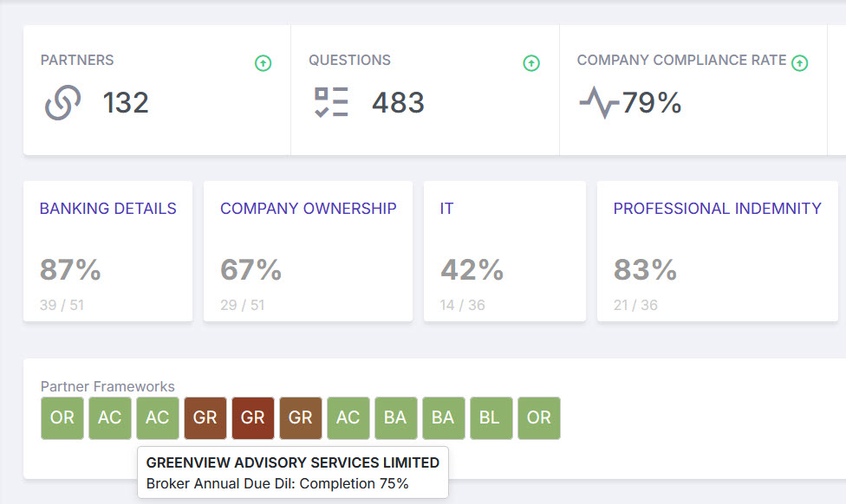
Task: Click the green up-arrow in Questions card
Action: point(531,63)
